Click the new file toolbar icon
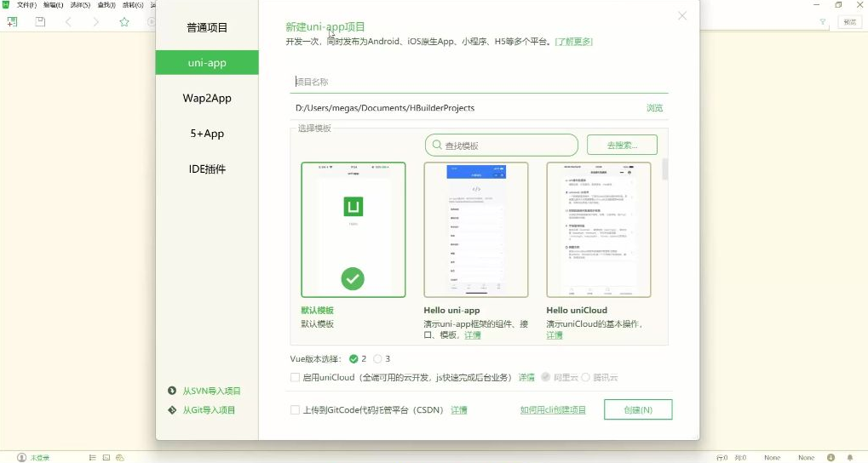Screen dimensions: 868x463 point(12,21)
